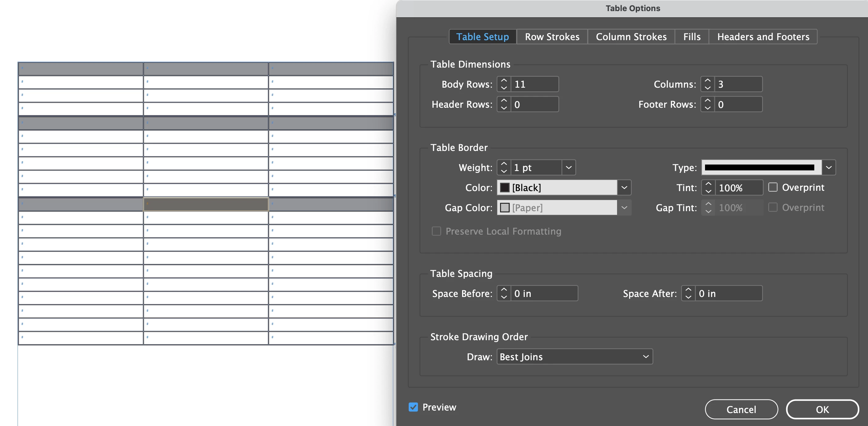Click Header Rows stepper arrows
868x426 pixels.
click(x=504, y=104)
